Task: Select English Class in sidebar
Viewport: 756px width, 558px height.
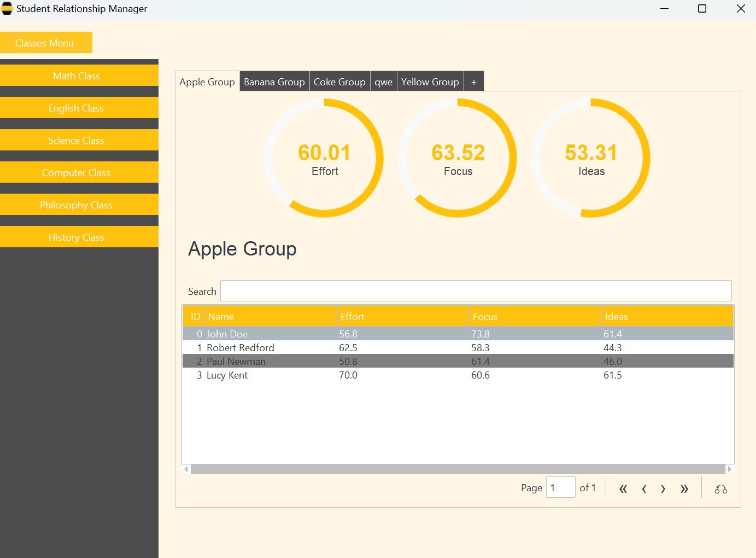Action: tap(79, 108)
